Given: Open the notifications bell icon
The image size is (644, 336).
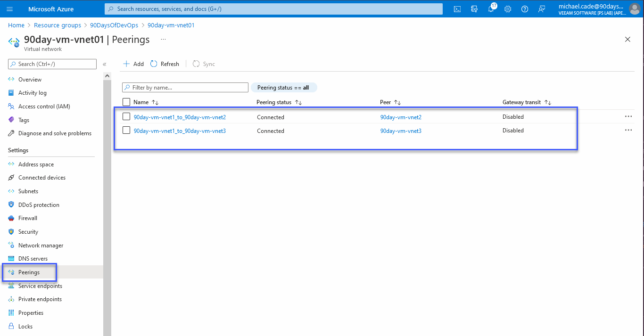Looking at the screenshot, I should pos(491,9).
